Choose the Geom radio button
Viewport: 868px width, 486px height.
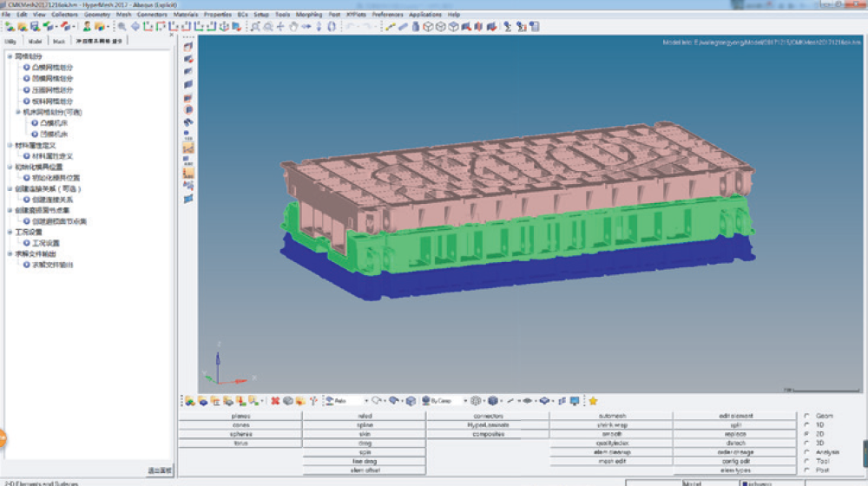(807, 415)
